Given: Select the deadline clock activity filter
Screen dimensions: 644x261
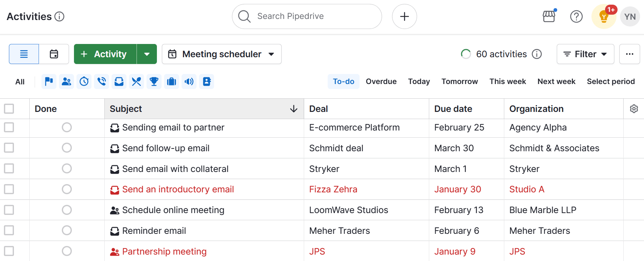Looking at the screenshot, I should [x=84, y=81].
